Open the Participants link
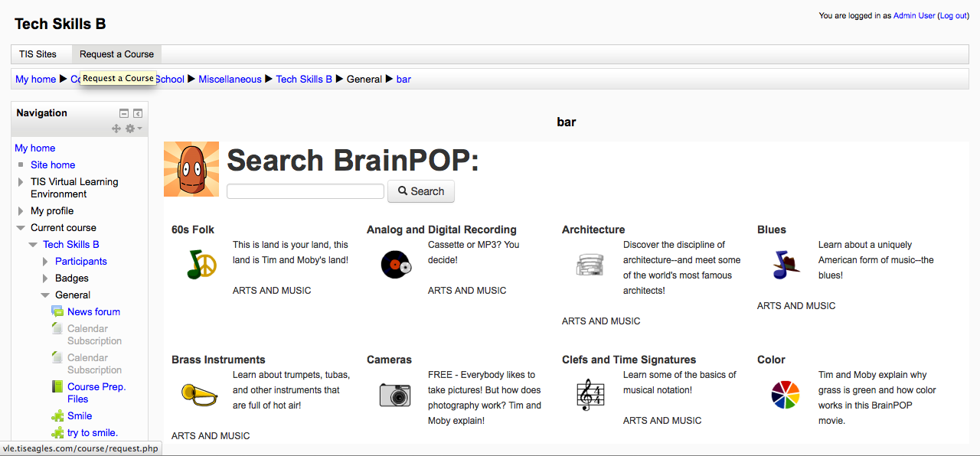980x456 pixels. (81, 261)
